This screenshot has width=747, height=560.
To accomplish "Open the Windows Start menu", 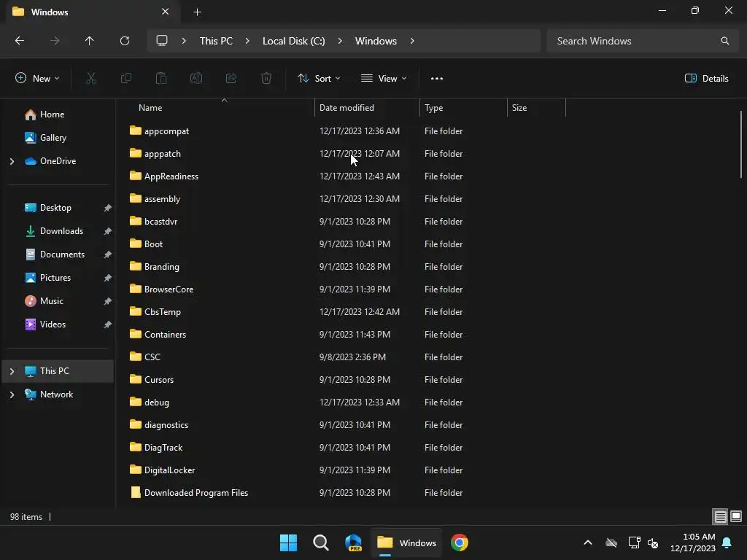I will coord(288,542).
